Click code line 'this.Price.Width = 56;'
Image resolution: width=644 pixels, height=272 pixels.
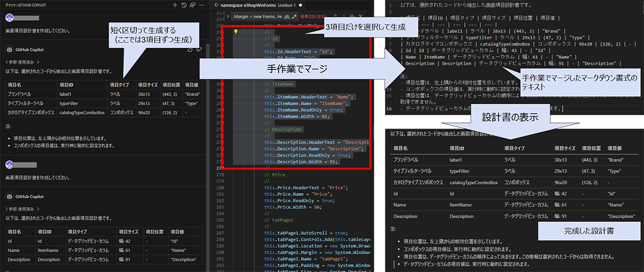pos(294,206)
